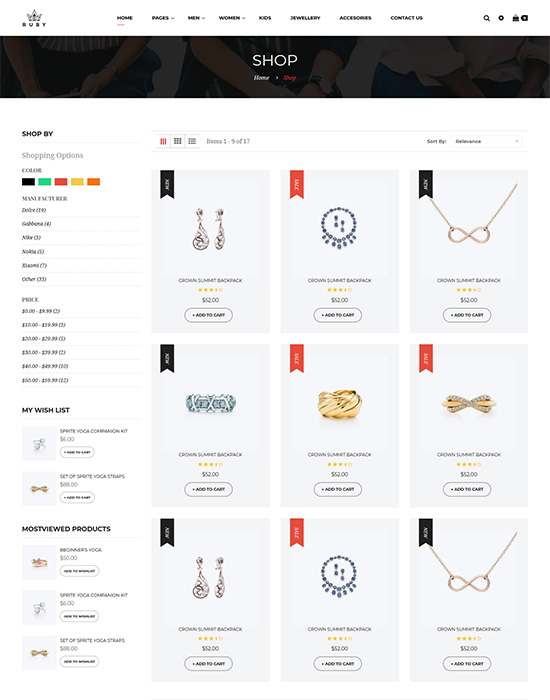Screen dimensions: 550x700
Task: Open the gold dome ring product thumbnail
Action: [339, 403]
